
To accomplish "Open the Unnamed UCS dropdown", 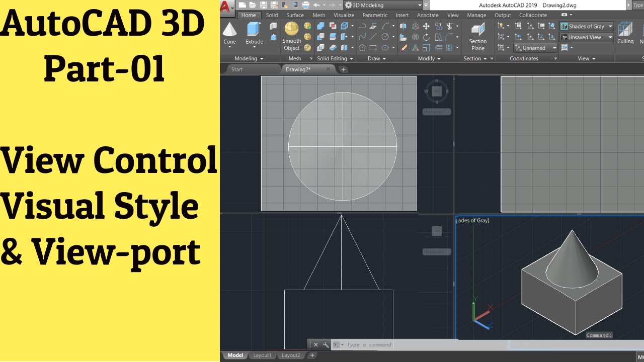I will (535, 48).
